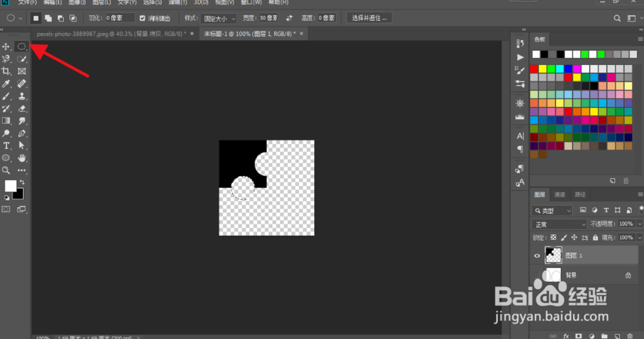Select the Eraser tool
This screenshot has width=644, height=339.
pyautogui.click(x=21, y=108)
